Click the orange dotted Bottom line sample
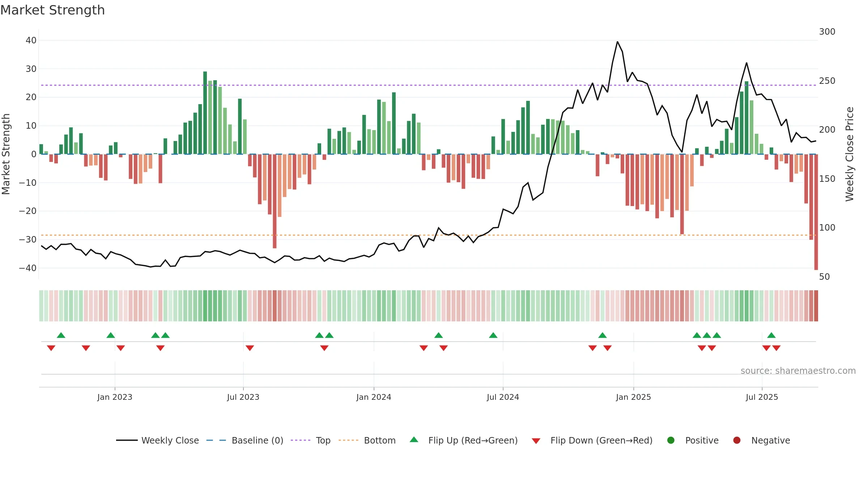 pos(348,440)
